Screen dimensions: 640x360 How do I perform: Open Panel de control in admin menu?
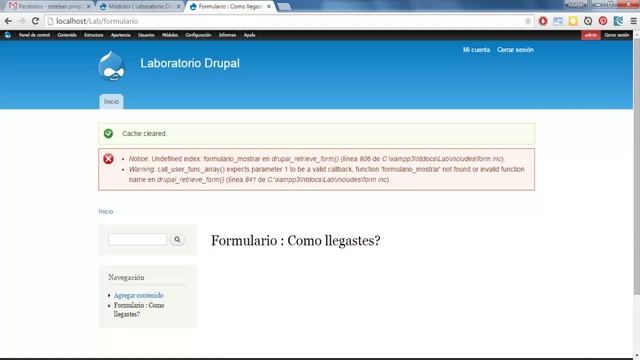(x=34, y=35)
